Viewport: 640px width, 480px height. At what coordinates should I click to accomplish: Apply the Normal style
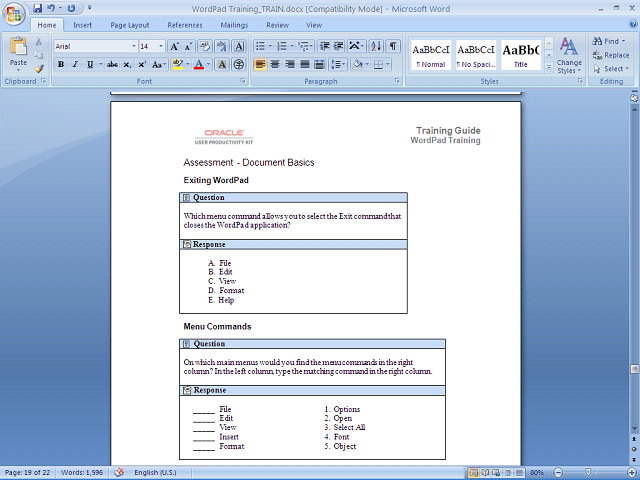[x=431, y=55]
